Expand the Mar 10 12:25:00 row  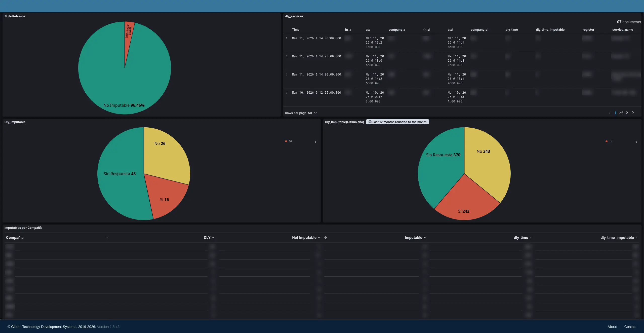click(x=286, y=93)
